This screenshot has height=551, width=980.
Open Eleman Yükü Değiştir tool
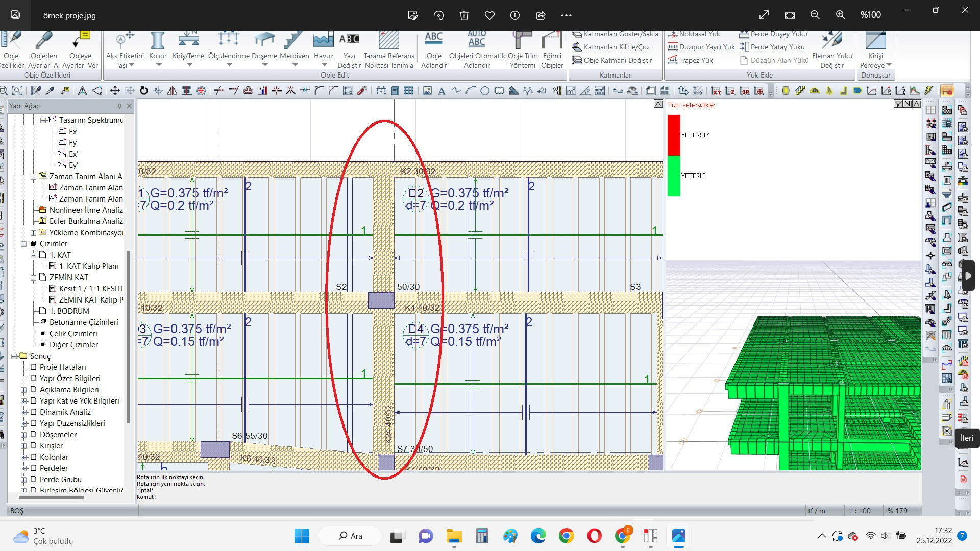(832, 50)
